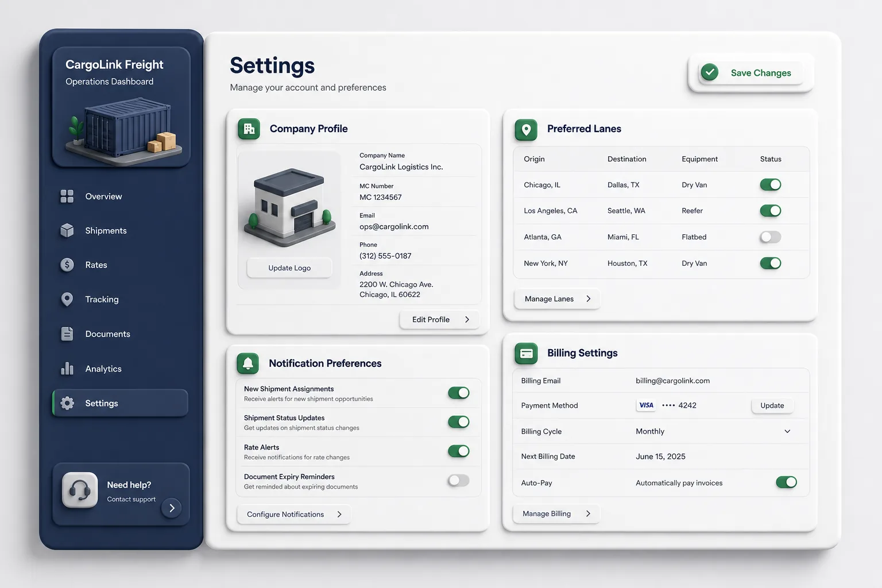882x588 pixels.
Task: Click the VISA card logo
Action: [647, 405]
